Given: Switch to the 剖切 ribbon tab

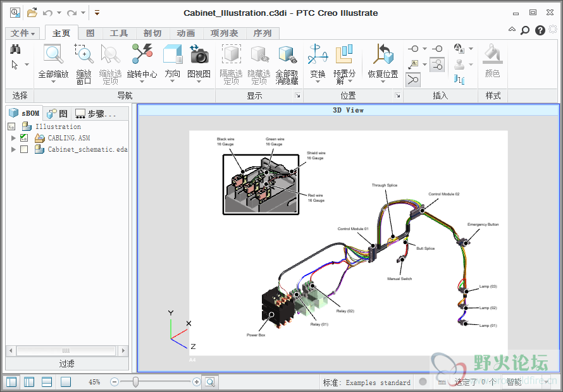Looking at the screenshot, I should point(152,34).
